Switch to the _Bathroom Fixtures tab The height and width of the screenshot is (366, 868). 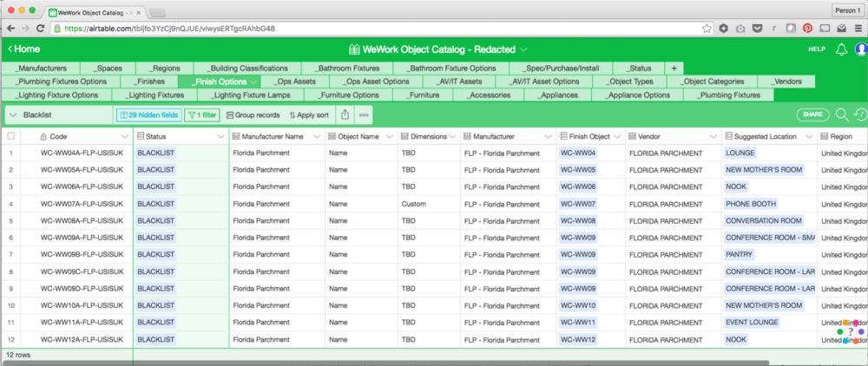coord(348,68)
